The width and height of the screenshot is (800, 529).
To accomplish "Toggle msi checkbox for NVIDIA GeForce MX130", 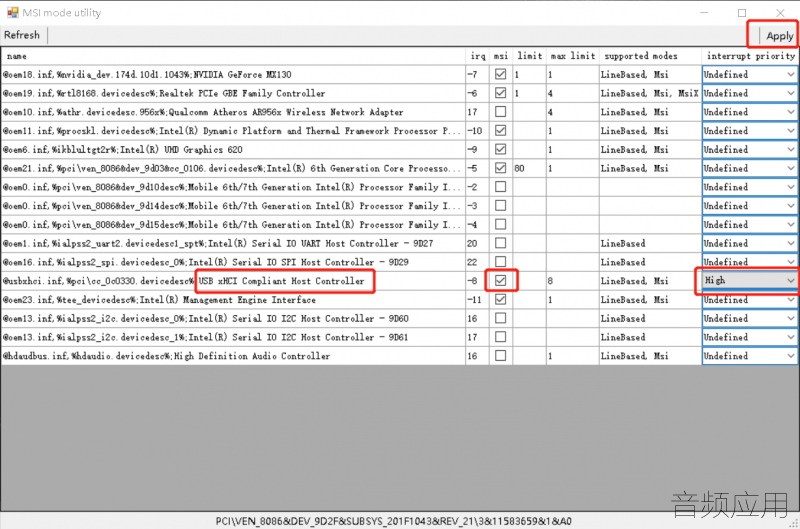I will pos(501,74).
